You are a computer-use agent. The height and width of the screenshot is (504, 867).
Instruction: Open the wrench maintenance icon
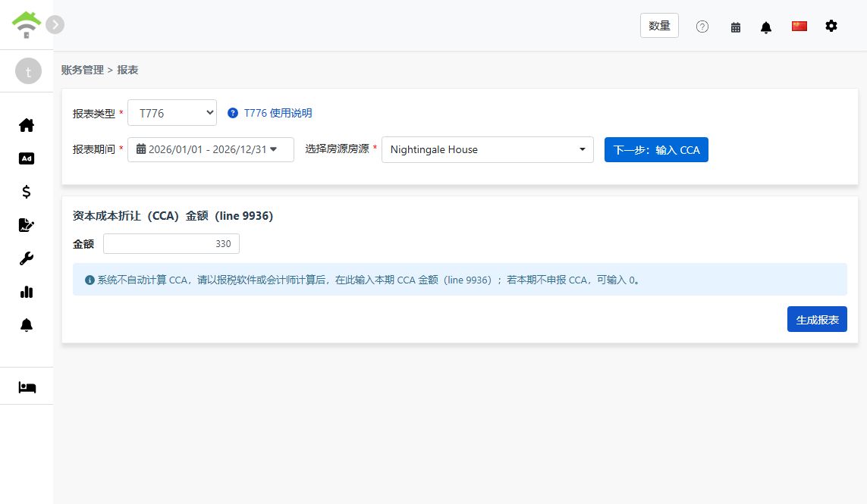27,258
